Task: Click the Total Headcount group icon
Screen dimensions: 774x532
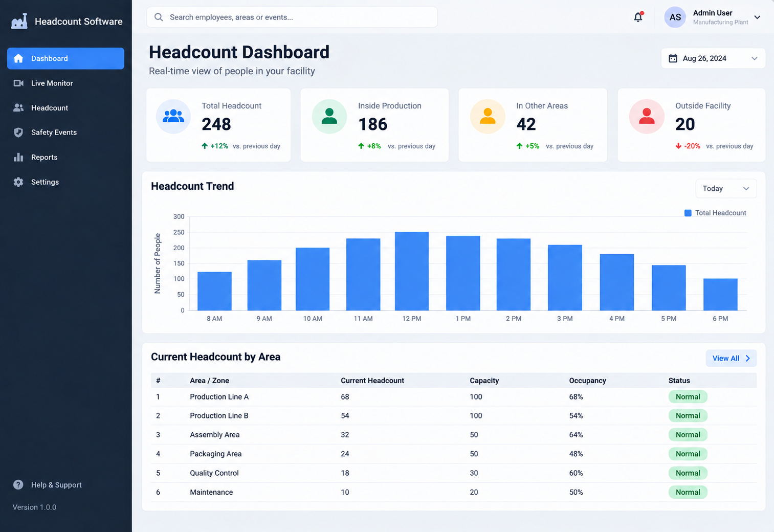Action: [x=173, y=117]
